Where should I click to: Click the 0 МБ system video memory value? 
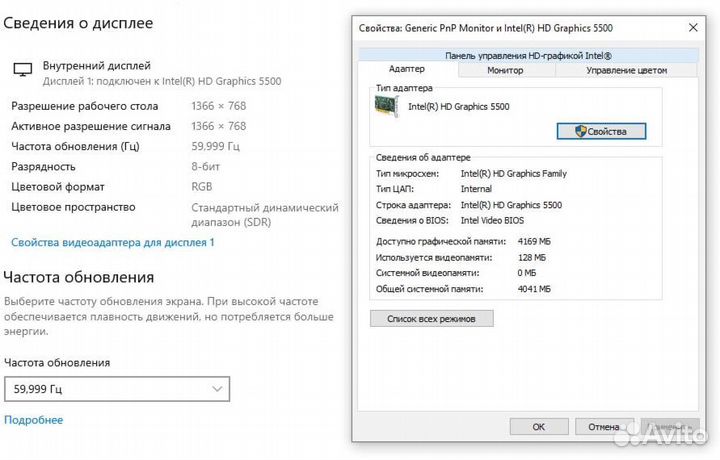pos(527,273)
